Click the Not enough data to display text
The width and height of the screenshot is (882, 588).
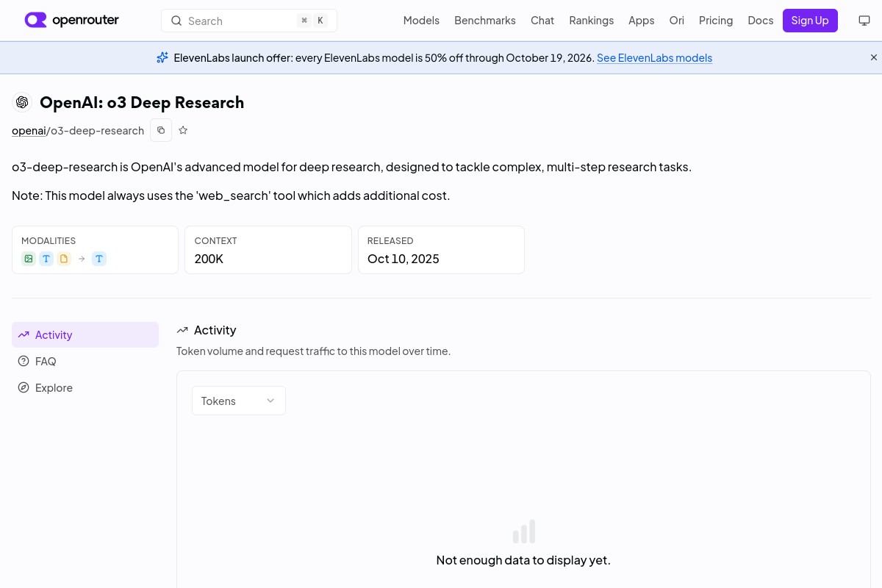click(523, 560)
